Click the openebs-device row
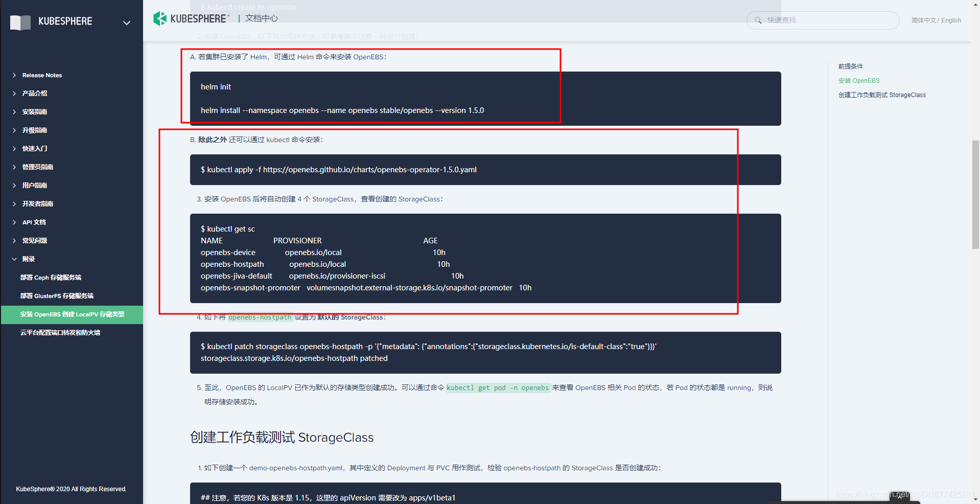 [x=323, y=253]
